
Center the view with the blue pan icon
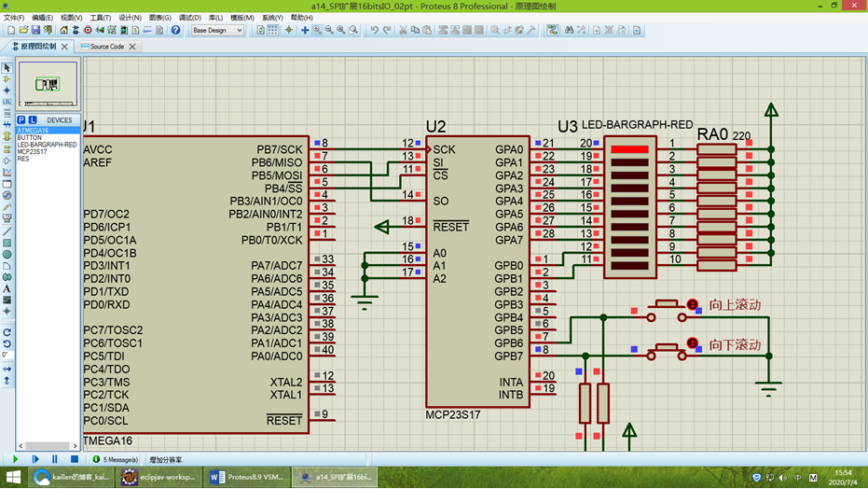point(305,31)
